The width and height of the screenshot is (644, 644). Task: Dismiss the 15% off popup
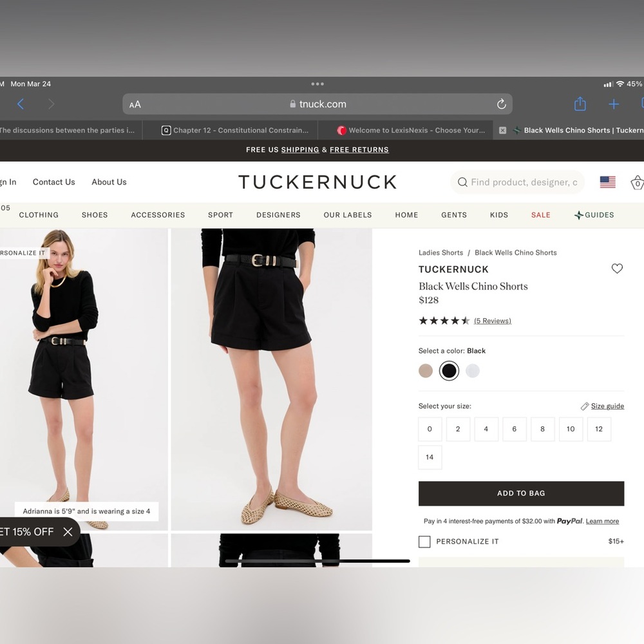pyautogui.click(x=68, y=532)
